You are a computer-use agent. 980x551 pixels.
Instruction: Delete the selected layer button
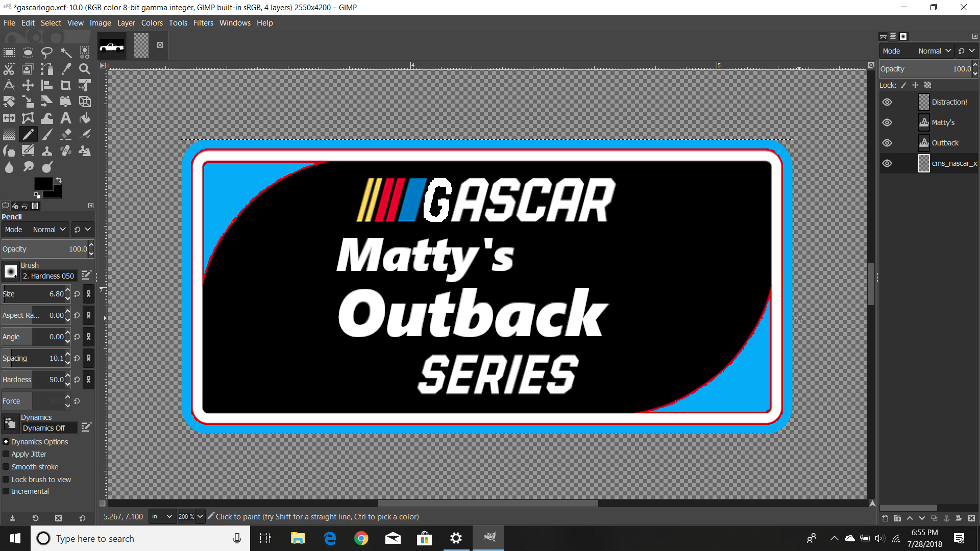pos(971,518)
